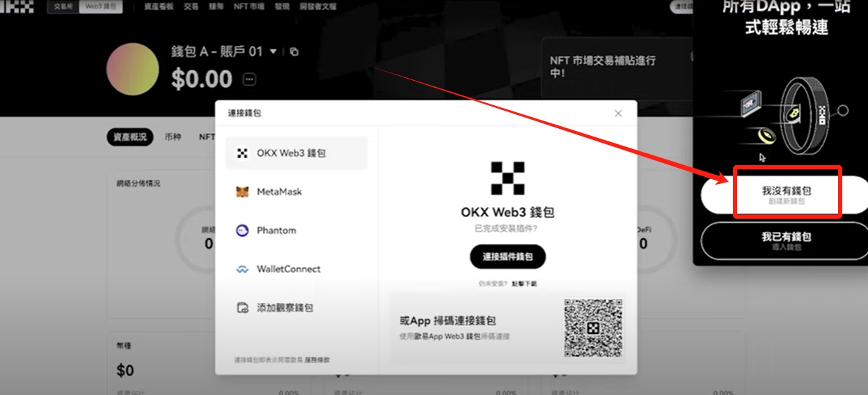
Task: Click the Phantom wallet icon
Action: point(242,231)
